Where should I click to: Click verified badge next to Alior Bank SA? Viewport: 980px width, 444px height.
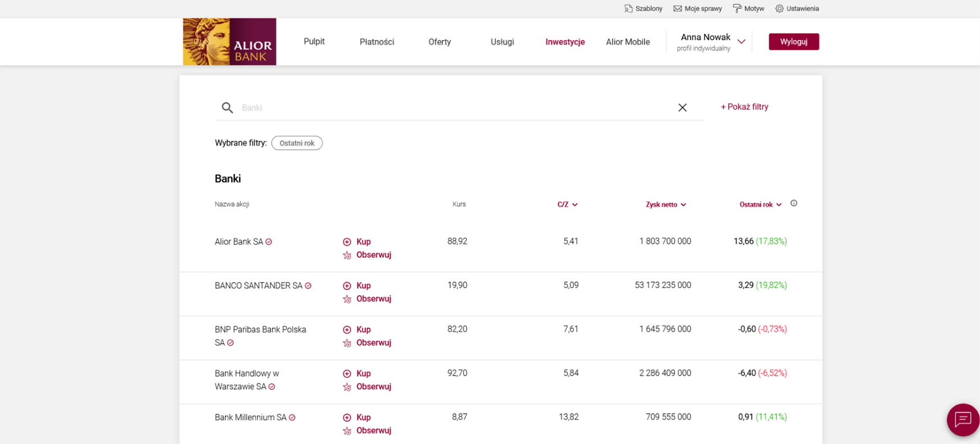pos(269,242)
